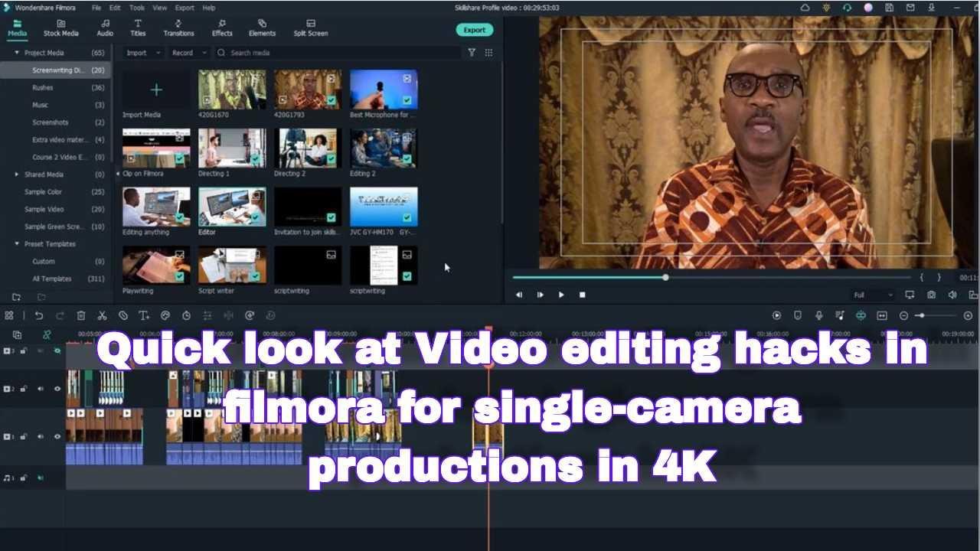Open the Import dropdown
The width and height of the screenshot is (980, 551).
click(x=142, y=53)
